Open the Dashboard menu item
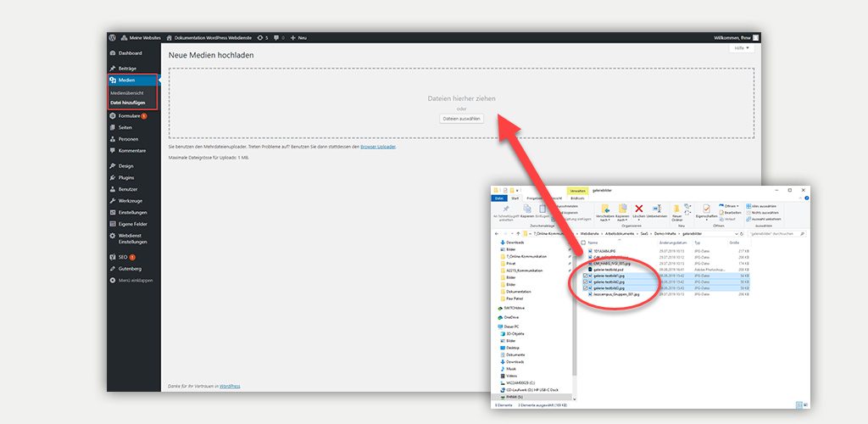The width and height of the screenshot is (868, 424). click(130, 53)
